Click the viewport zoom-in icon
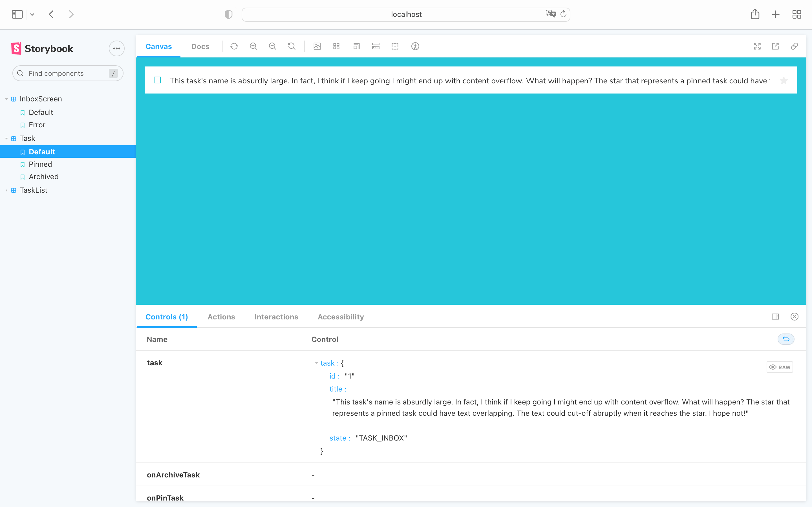Image resolution: width=812 pixels, height=507 pixels. point(254,46)
